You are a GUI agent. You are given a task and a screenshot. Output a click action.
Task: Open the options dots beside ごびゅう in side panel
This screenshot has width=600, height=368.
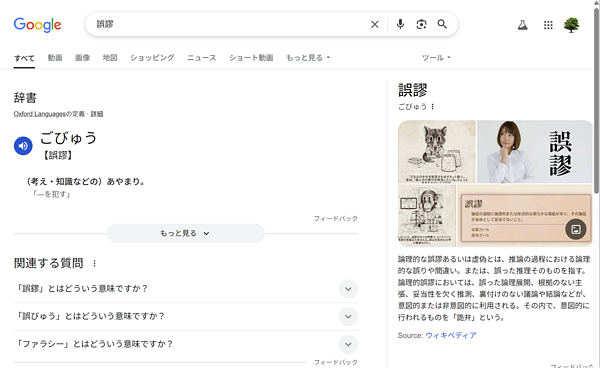point(432,107)
